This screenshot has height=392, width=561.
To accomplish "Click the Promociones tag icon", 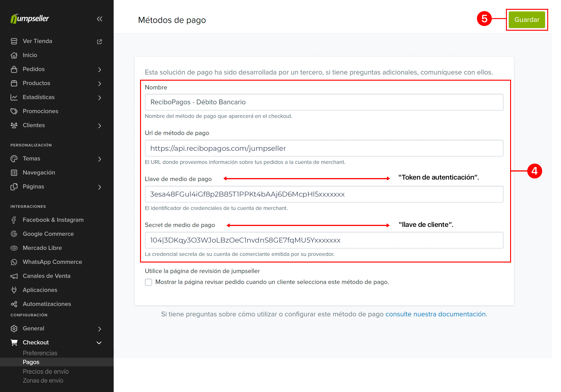I will (x=14, y=111).
